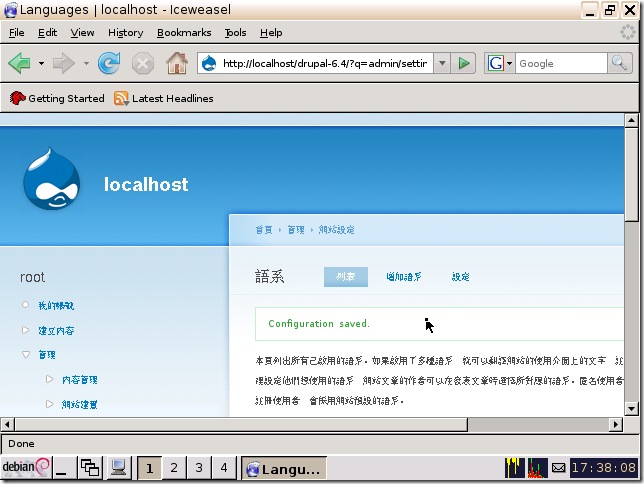
Task: Open the Help menu
Action: click(271, 32)
